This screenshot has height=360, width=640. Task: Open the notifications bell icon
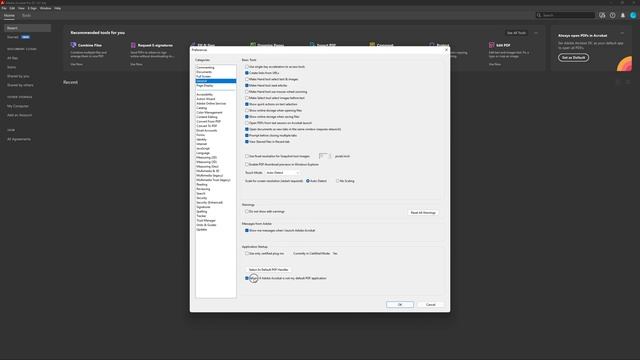(623, 15)
